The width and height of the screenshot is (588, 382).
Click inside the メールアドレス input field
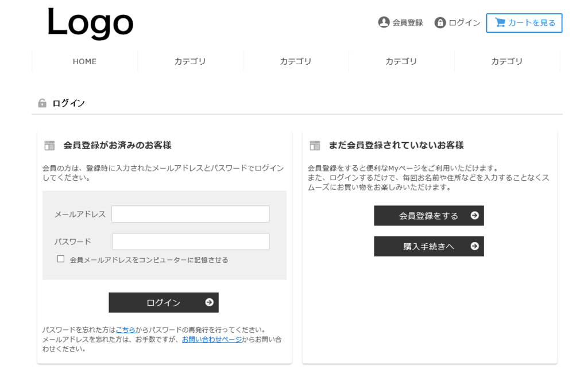point(189,213)
